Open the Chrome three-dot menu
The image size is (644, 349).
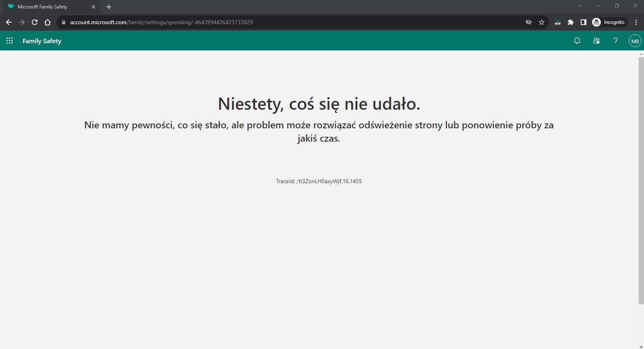[x=636, y=22]
